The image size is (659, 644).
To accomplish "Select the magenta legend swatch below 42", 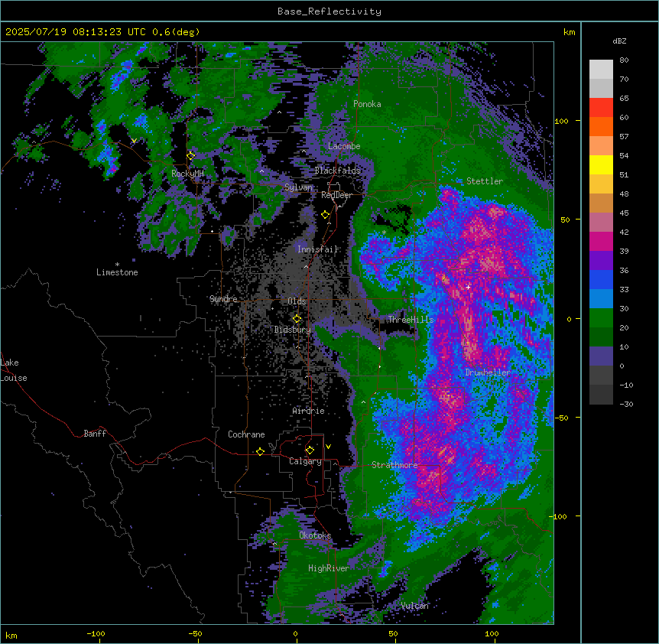I will [601, 241].
